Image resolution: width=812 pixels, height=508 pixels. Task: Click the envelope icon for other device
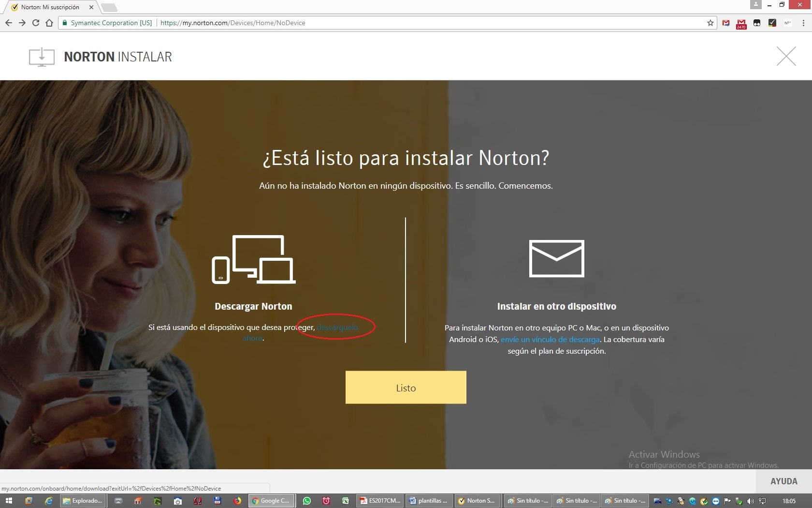point(557,258)
